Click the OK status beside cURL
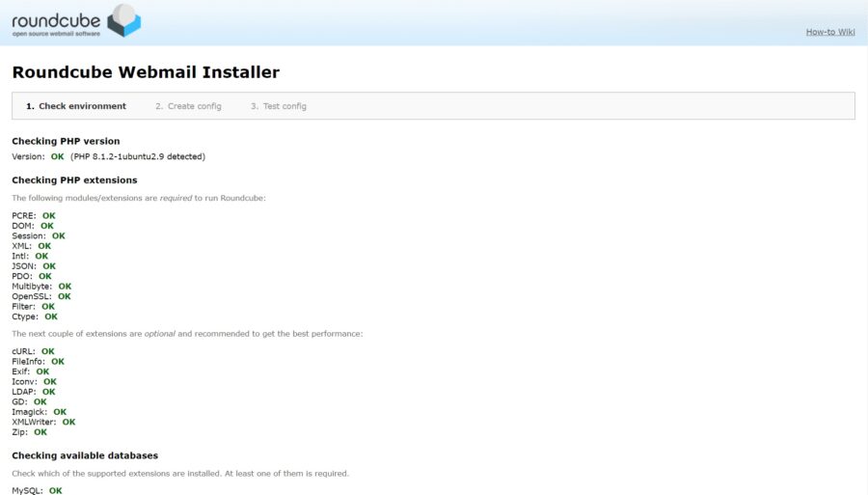The height and width of the screenshot is (495, 868). (x=48, y=351)
